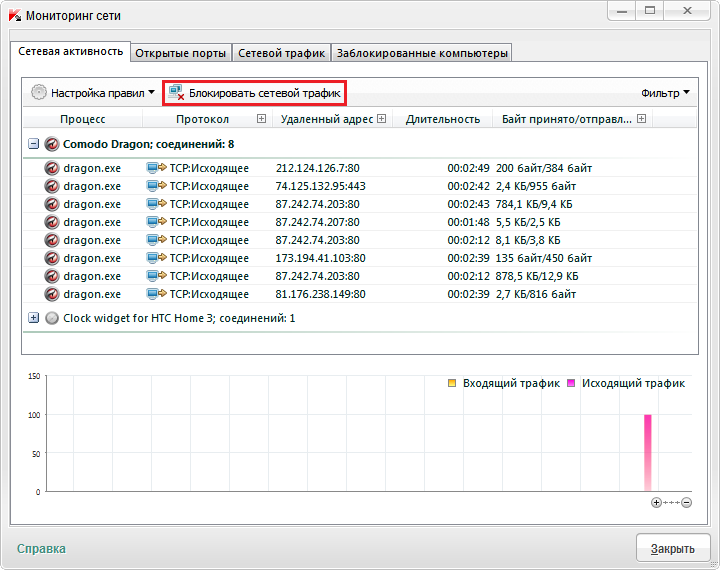
Task: Click the Clock widget for HTC Home icon
Action: coord(52,318)
